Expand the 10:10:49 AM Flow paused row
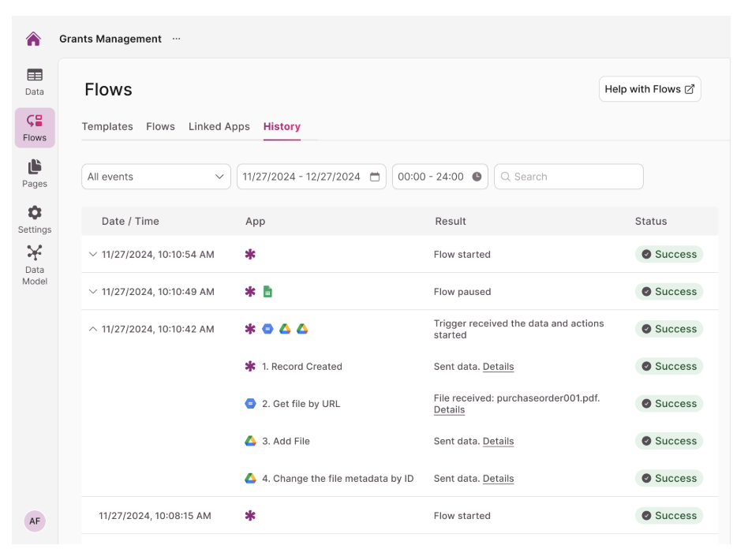Viewport: 748px width, 560px height. point(93,292)
